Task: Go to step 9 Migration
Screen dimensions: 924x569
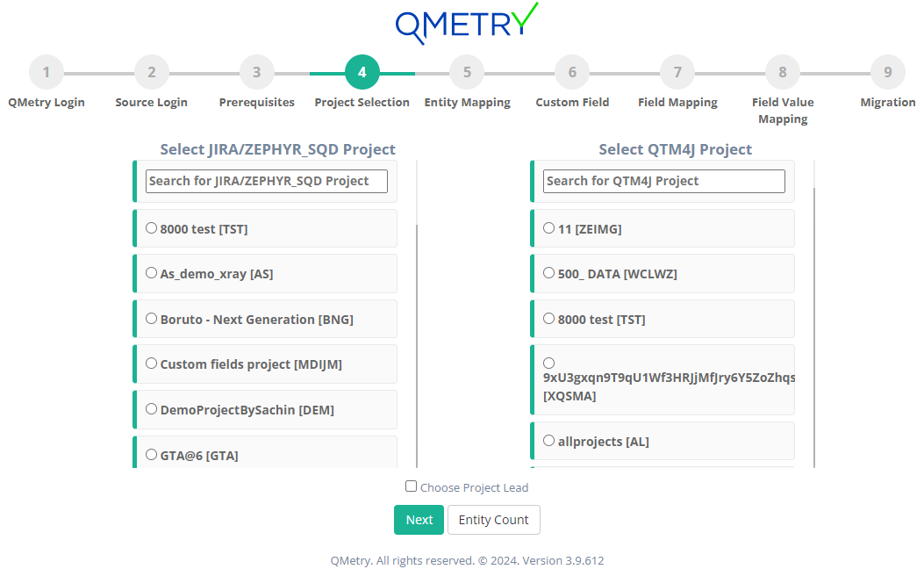Action: point(888,73)
